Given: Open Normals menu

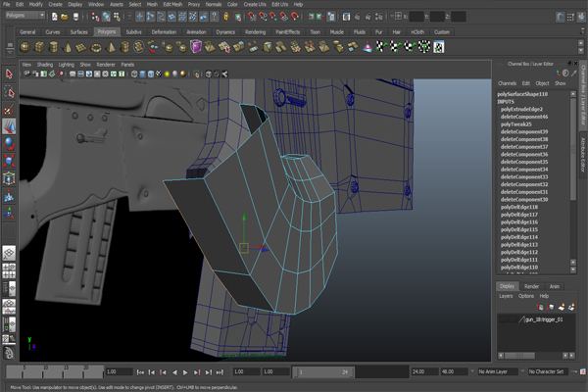Looking at the screenshot, I should [x=214, y=5].
